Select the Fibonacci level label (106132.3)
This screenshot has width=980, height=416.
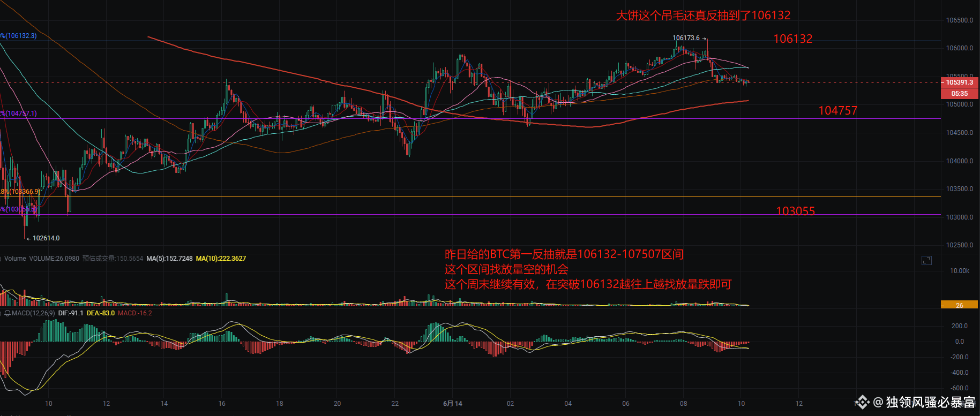pos(20,36)
